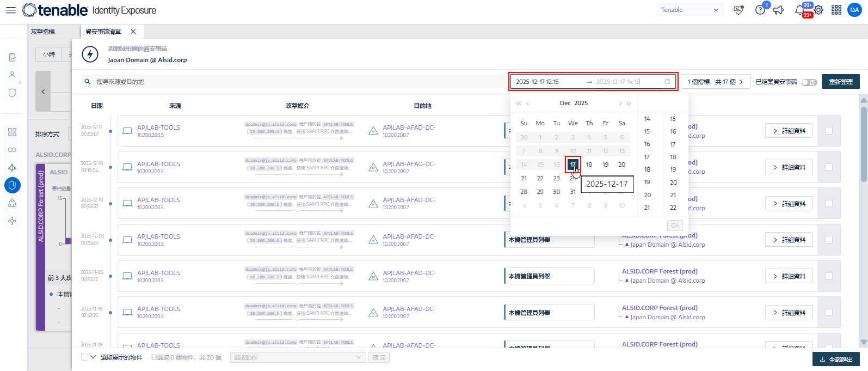Click the calendar icon in date field
868x371 pixels.
667,82
